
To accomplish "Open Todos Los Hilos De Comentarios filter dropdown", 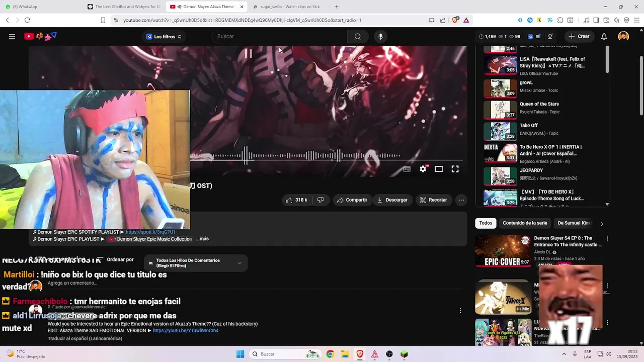I will [196, 263].
